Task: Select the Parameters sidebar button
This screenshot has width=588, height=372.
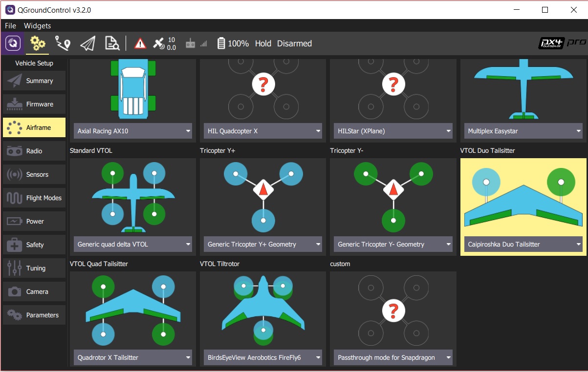Action: (x=34, y=315)
